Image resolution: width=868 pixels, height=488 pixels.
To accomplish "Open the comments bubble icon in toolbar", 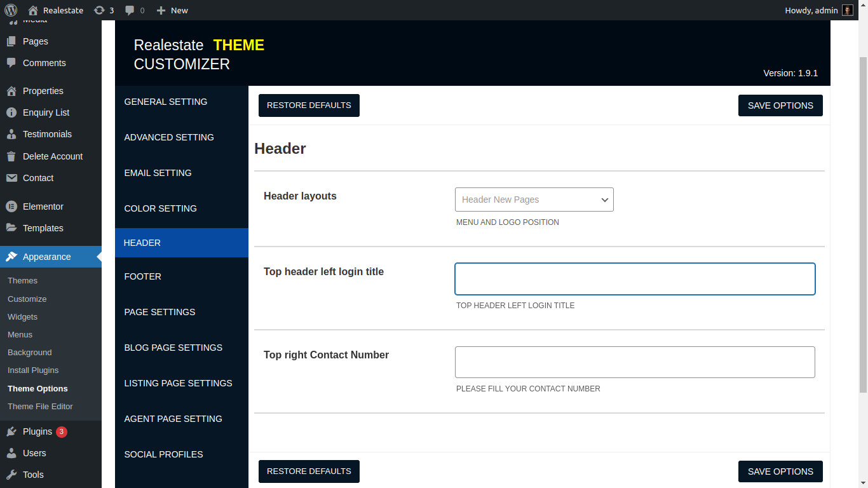I will (x=130, y=10).
